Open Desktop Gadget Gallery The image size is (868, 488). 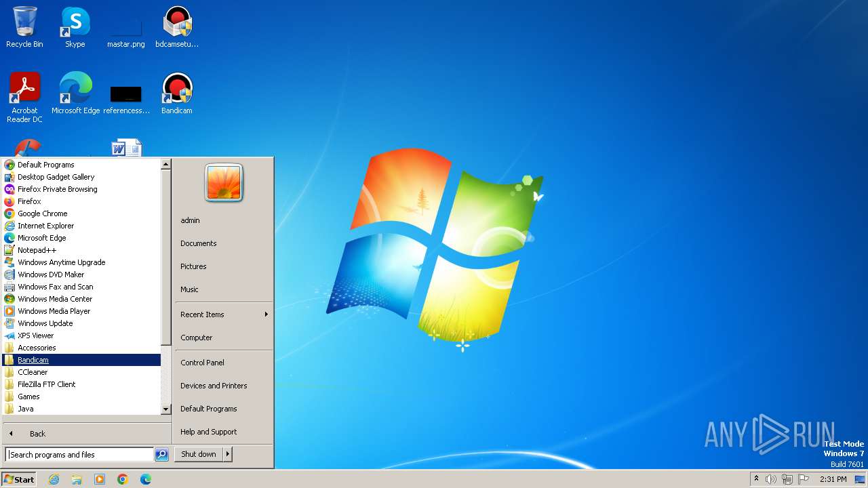[x=81, y=177]
